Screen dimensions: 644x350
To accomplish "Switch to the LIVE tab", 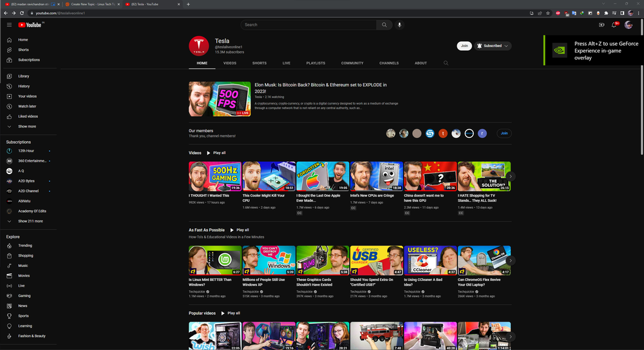I will point(287,63).
